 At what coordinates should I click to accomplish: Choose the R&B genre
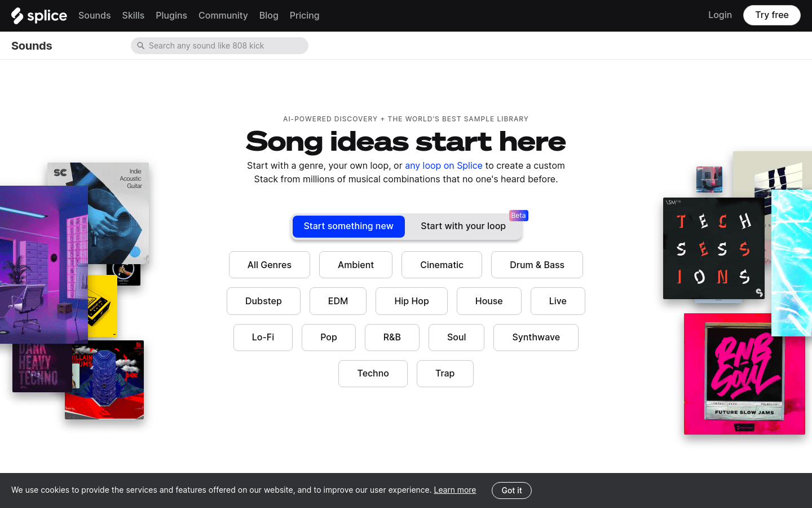click(x=392, y=338)
